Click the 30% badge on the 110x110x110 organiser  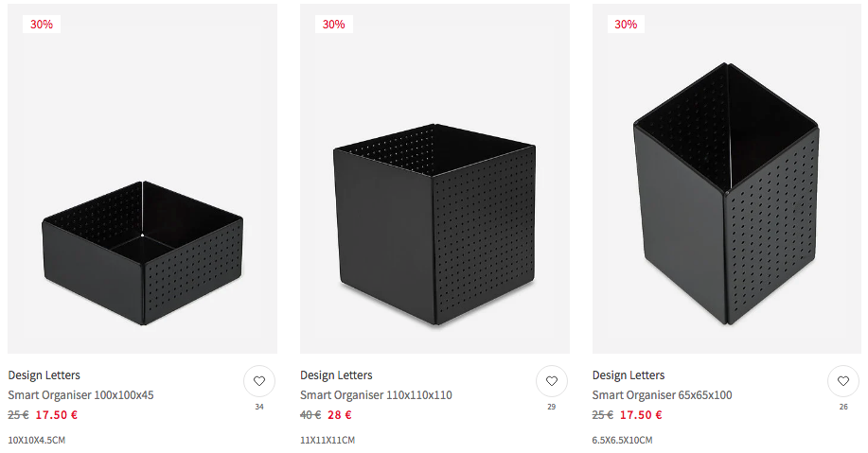click(x=333, y=25)
